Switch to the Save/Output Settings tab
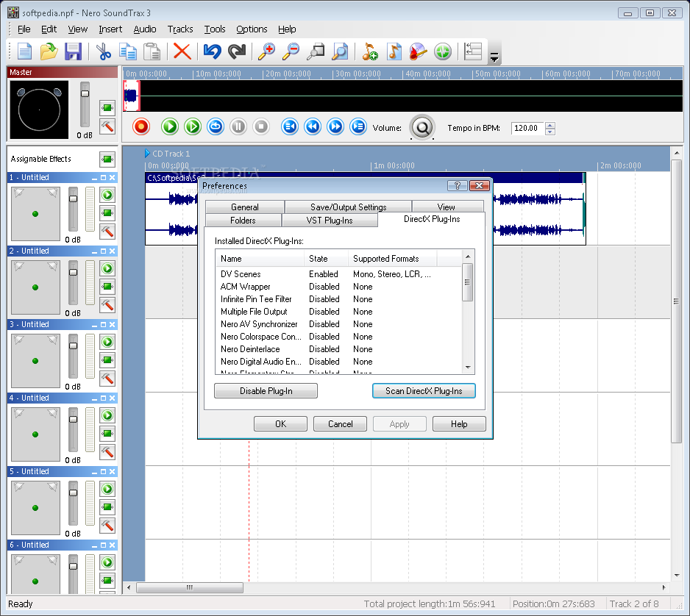Viewport: 690px width, 616px height. (x=348, y=207)
